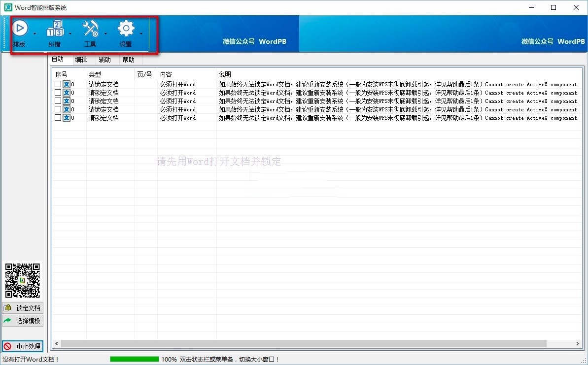Switch to the 编辑 tab

(81, 60)
